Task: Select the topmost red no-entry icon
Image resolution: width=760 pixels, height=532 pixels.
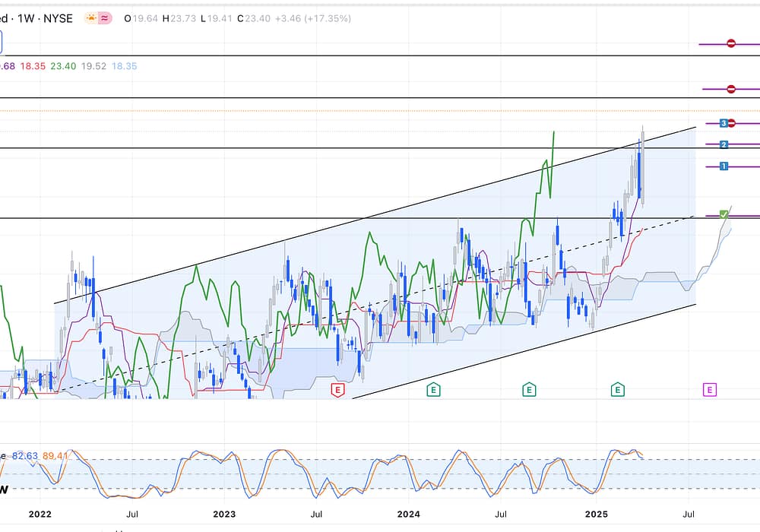Action: pyautogui.click(x=730, y=44)
